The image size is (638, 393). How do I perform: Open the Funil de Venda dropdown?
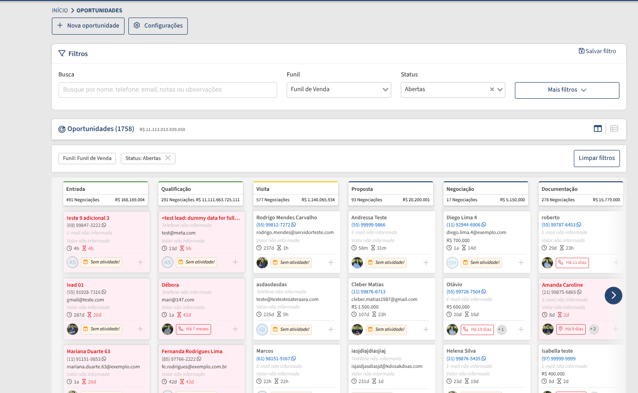click(x=339, y=90)
